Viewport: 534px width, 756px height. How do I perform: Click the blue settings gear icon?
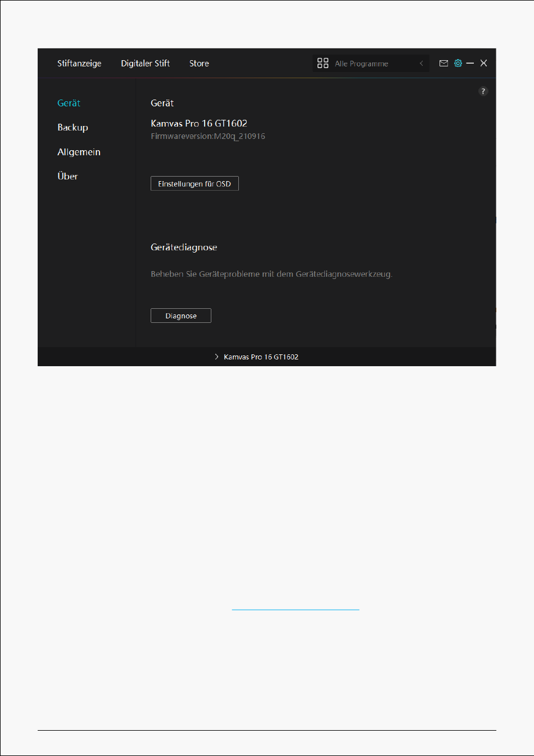(x=458, y=64)
